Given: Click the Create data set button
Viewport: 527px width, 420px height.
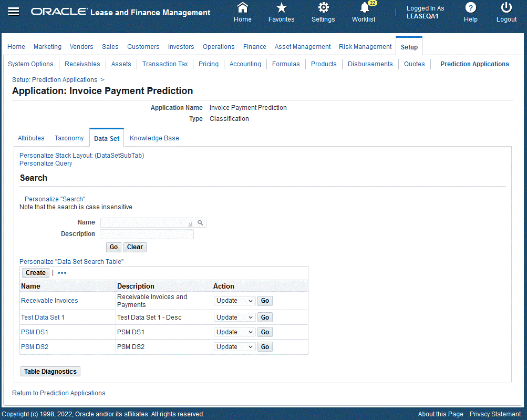Looking at the screenshot, I should [x=36, y=273].
